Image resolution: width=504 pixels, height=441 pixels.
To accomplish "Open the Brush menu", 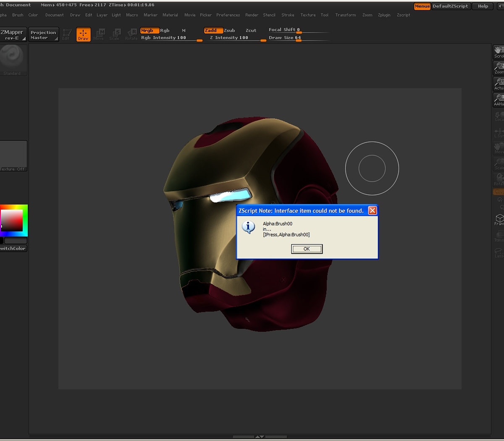I will coord(18,15).
